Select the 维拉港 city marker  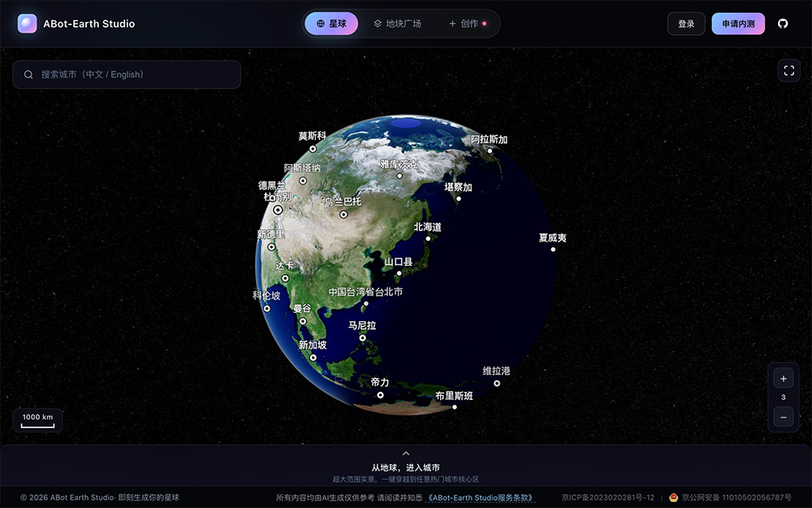pos(497,384)
